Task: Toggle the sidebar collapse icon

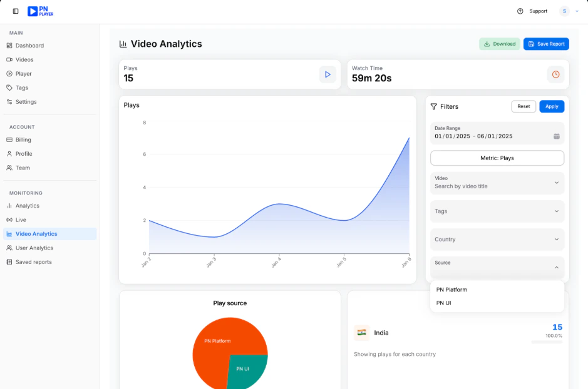Action: point(16,11)
